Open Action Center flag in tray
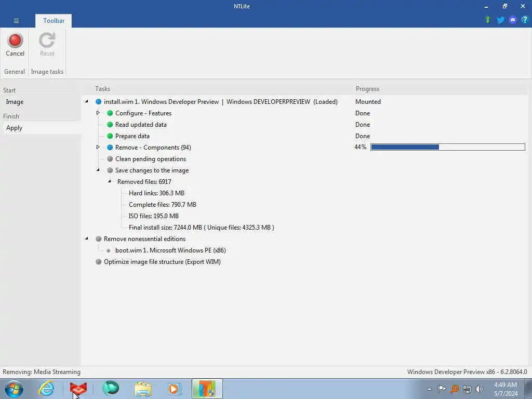 tap(442, 389)
